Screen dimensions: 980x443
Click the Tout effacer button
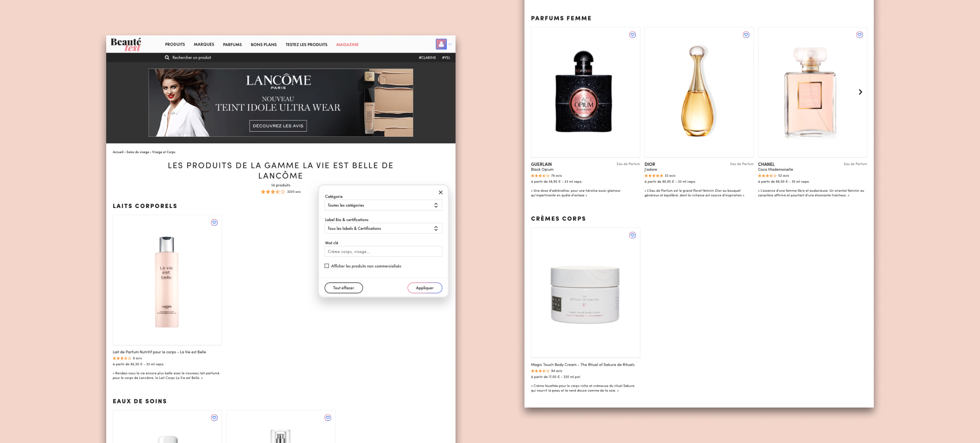344,288
